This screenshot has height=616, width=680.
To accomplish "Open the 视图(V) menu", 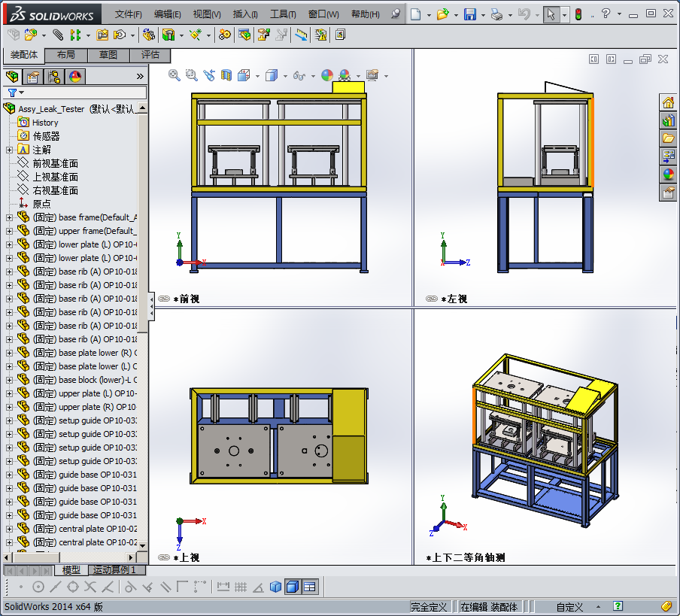I will pos(207,14).
